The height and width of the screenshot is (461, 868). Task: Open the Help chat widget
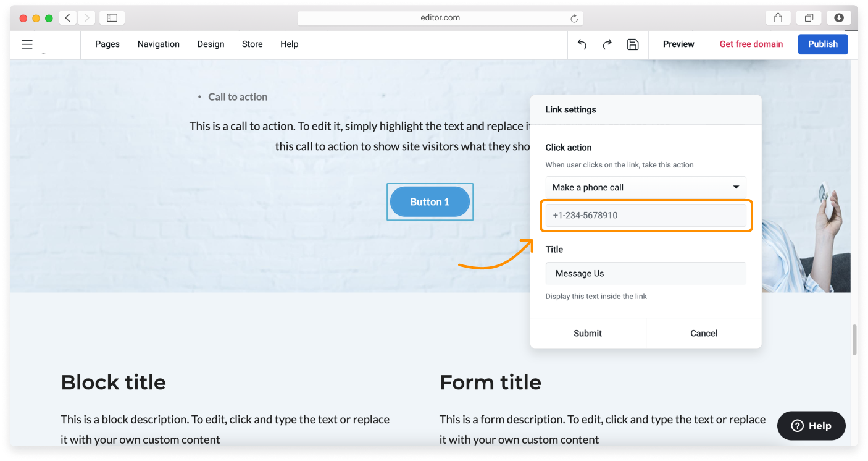click(811, 426)
